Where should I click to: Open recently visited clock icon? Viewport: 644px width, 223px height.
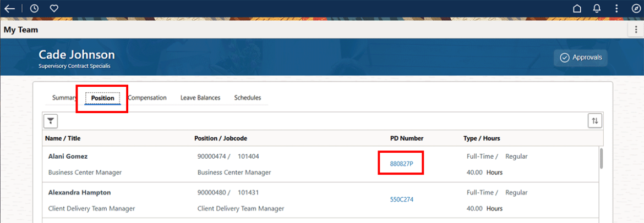[35, 9]
